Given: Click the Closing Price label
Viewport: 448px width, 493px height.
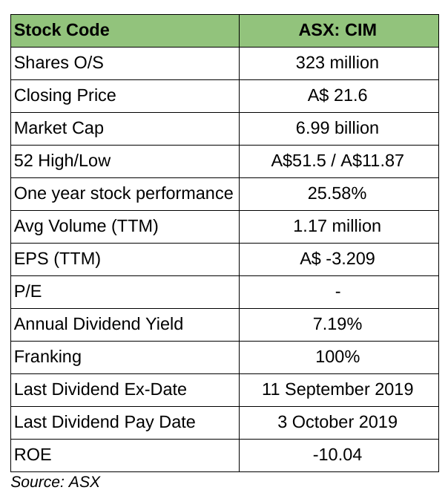Looking at the screenshot, I should [x=65, y=96].
